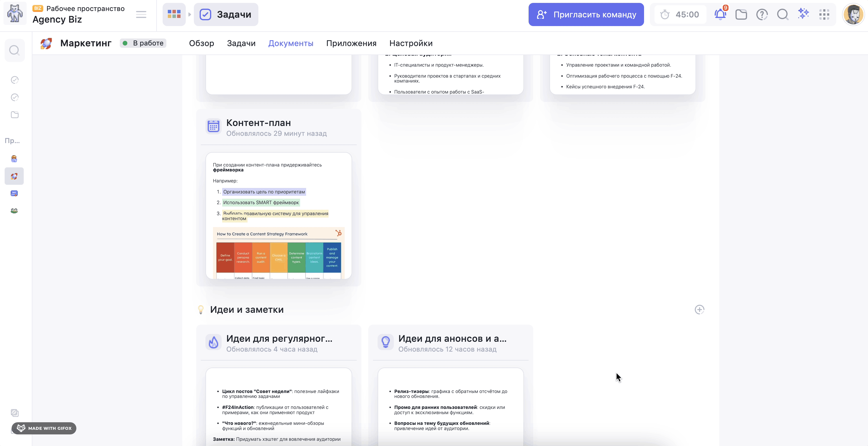Select the Marketing rocket project in sidebar
Image resolution: width=868 pixels, height=446 pixels.
point(14,176)
